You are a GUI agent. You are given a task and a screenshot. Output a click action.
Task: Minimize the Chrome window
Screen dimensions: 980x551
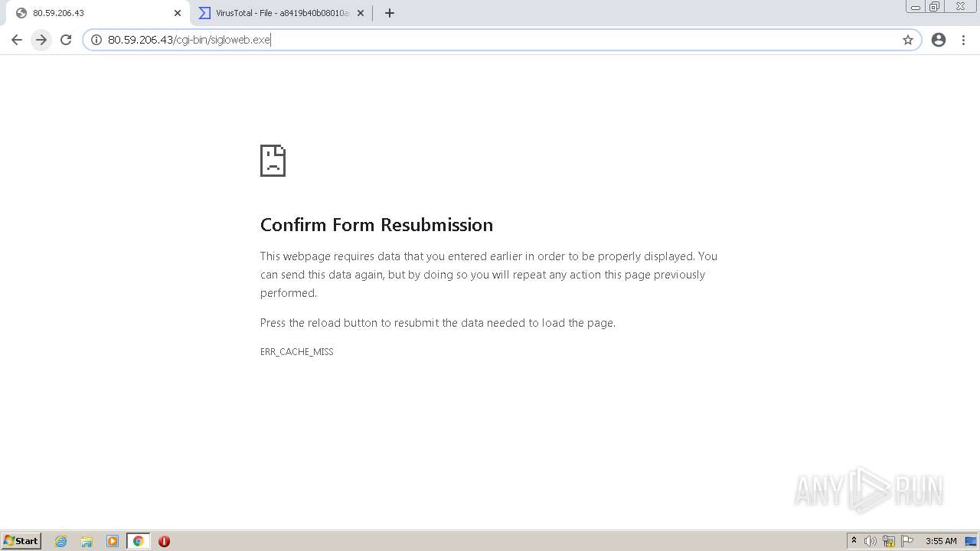[915, 7]
